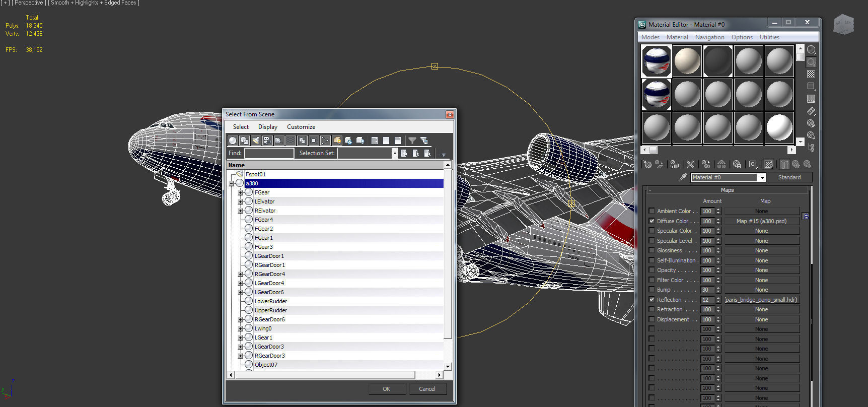Open Reflection paris_bridge_pano_small.hdr map button

click(x=762, y=300)
